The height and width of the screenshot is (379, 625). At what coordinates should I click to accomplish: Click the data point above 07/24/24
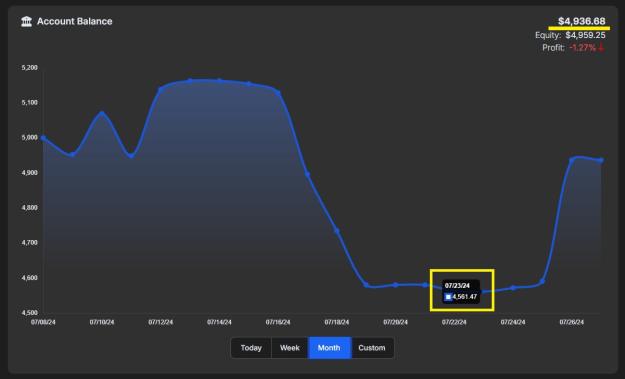point(513,288)
